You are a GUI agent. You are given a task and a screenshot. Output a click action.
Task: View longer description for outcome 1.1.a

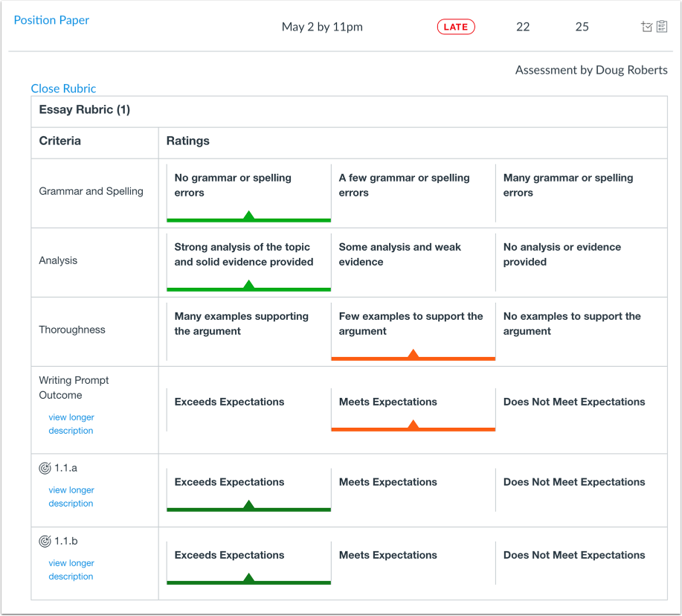71,496
